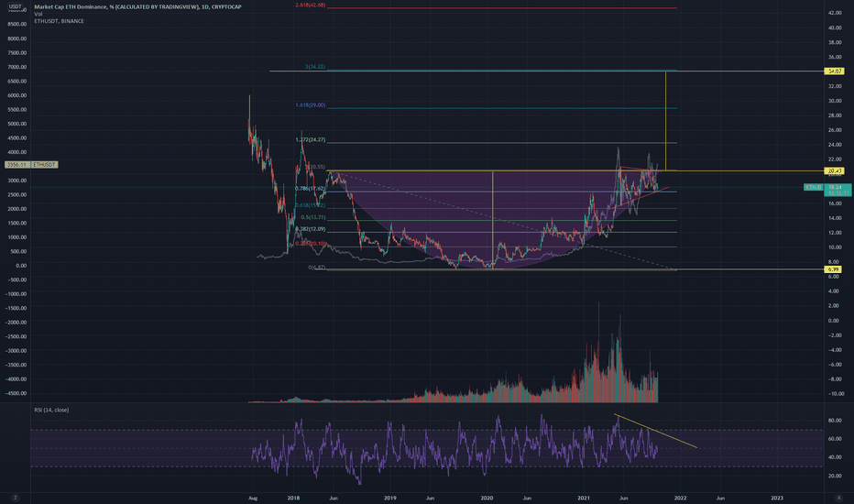Click the Aug label on time axis
The width and height of the screenshot is (854, 504).
(252, 498)
